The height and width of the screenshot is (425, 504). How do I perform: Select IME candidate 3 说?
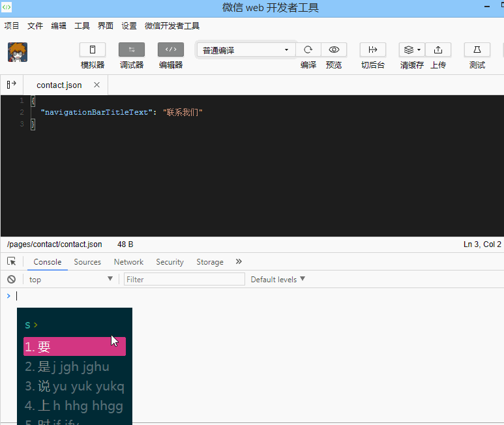coord(74,386)
